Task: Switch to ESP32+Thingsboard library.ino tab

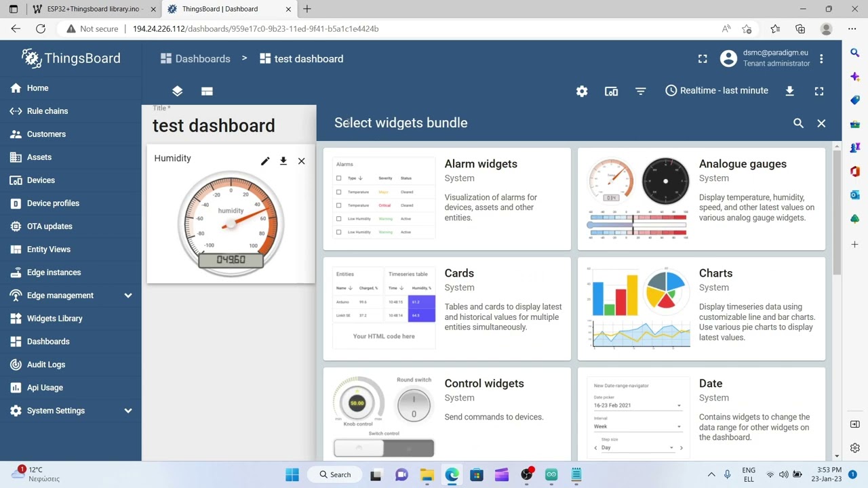Action: tap(92, 9)
